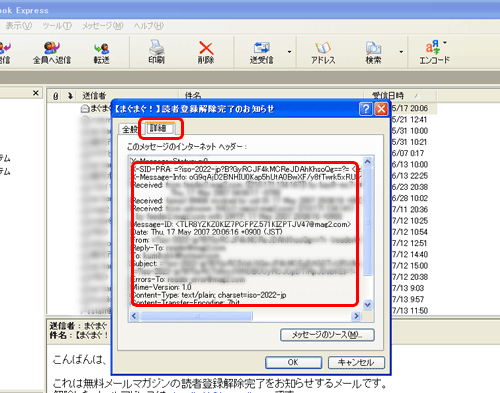Select the message received 7/13 11:50
This screenshot has height=393, width=500.
pyautogui.click(x=410, y=311)
